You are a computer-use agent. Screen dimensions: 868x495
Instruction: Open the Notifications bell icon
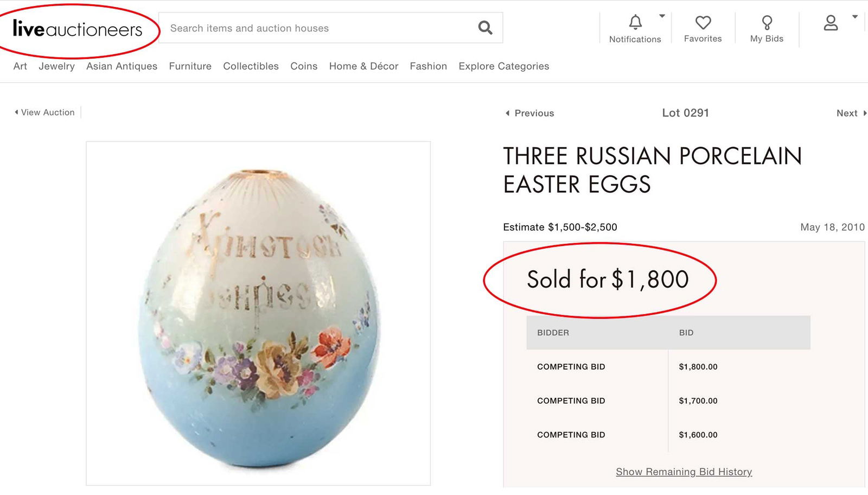[x=635, y=23]
